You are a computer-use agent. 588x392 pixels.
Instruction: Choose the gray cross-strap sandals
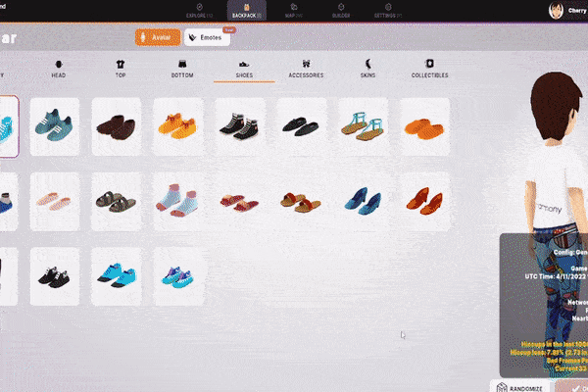(x=117, y=202)
